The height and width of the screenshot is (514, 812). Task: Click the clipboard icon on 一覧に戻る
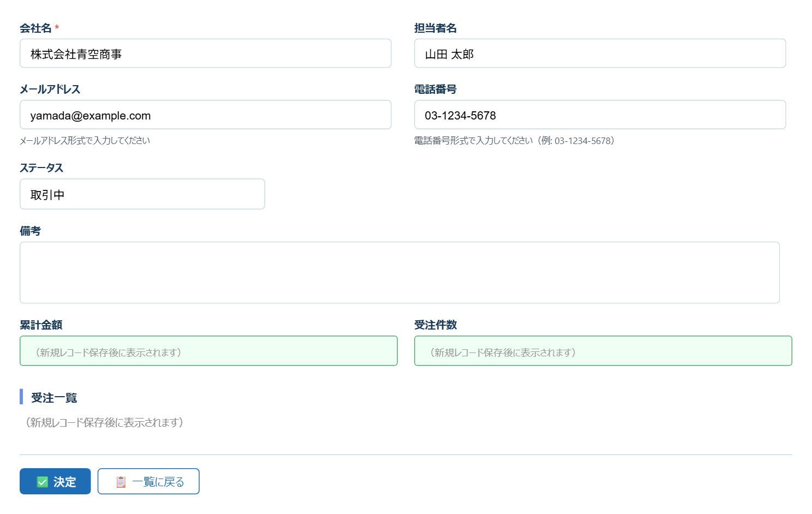(121, 482)
